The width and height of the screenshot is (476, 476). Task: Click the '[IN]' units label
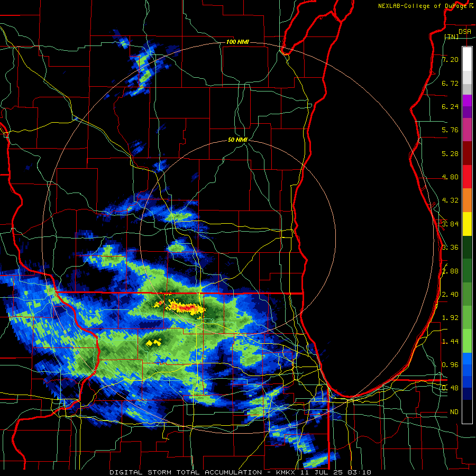[452, 36]
